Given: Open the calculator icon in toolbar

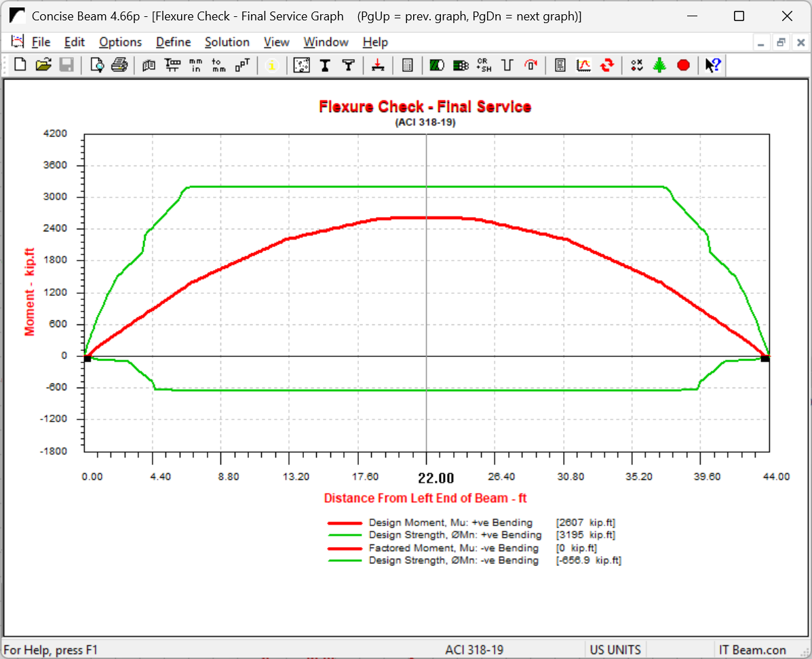Looking at the screenshot, I should (x=408, y=65).
